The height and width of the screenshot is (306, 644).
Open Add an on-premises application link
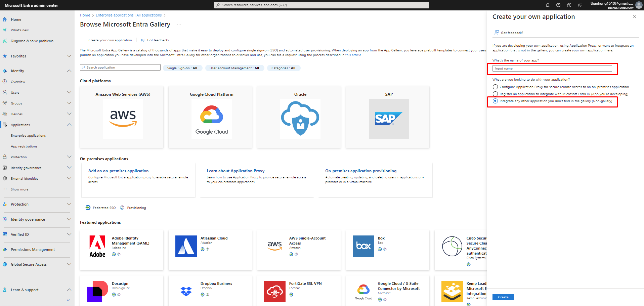coord(118,171)
